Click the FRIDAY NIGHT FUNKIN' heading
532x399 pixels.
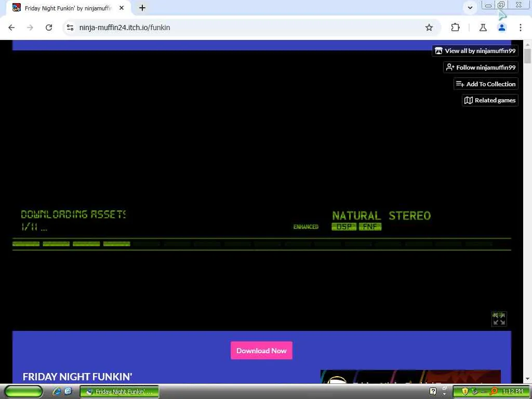tap(77, 377)
